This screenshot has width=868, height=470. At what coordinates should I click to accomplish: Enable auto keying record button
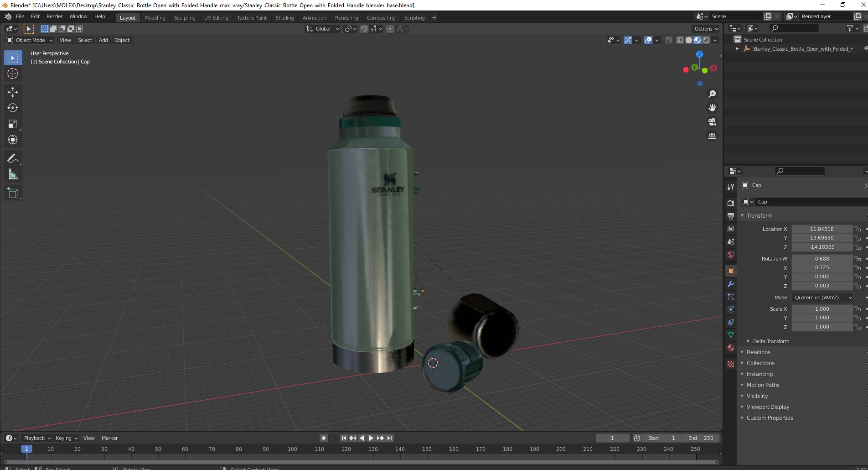pyautogui.click(x=324, y=438)
